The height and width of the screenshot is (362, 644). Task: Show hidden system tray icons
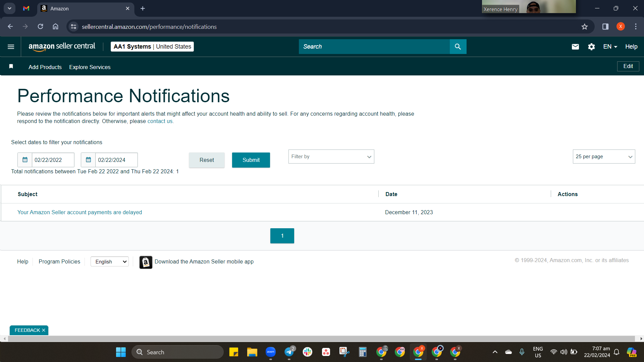495,352
